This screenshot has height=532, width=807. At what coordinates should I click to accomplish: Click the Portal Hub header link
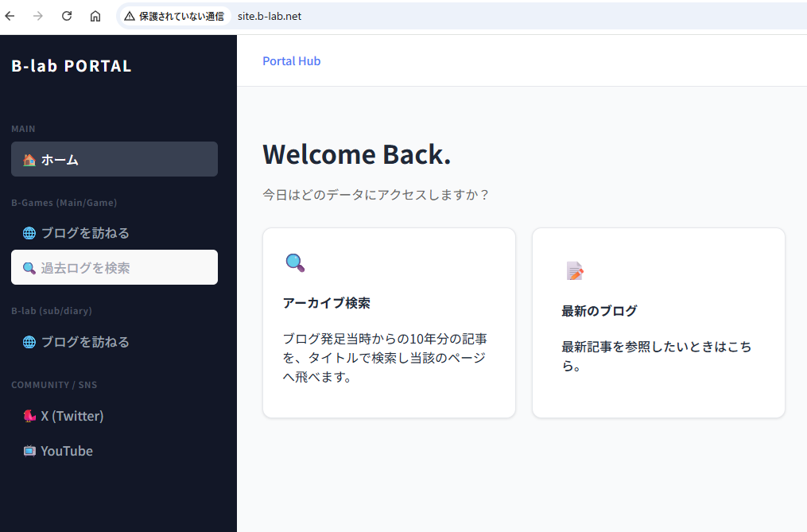(292, 61)
